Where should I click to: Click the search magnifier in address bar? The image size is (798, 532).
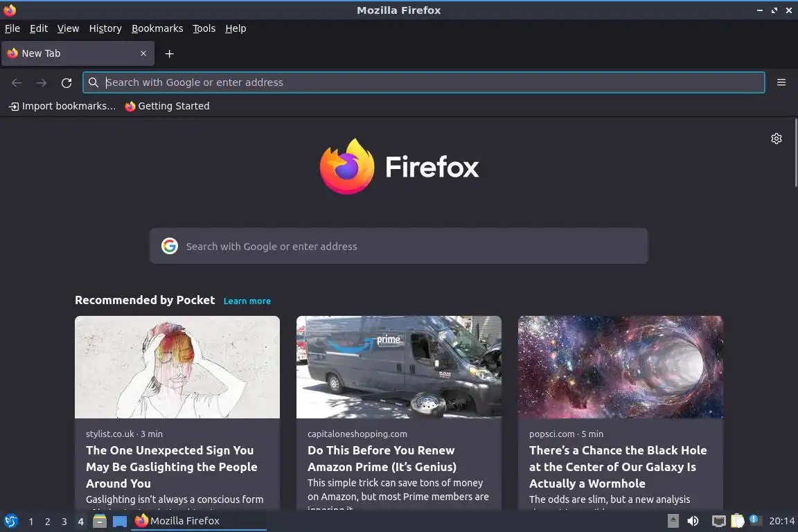coord(93,82)
